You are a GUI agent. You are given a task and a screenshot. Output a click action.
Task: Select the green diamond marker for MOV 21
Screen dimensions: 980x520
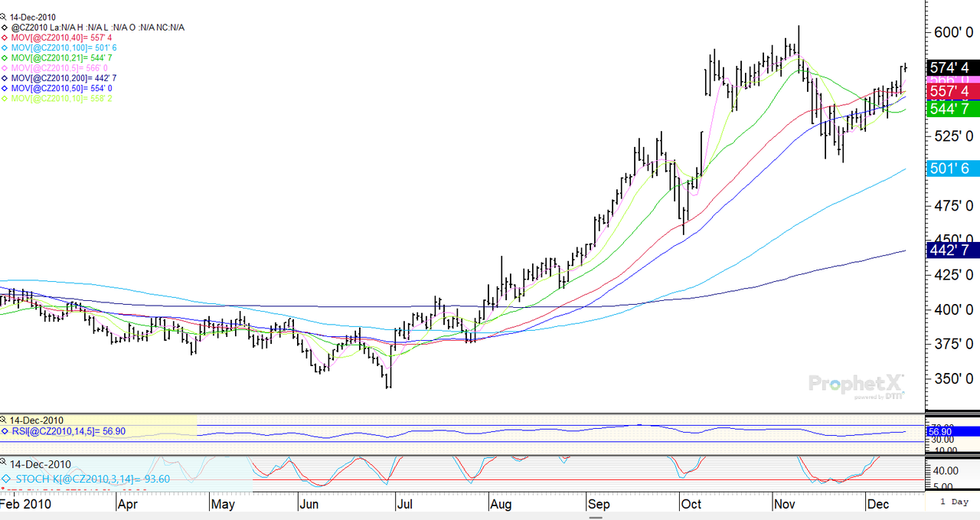click(4, 58)
